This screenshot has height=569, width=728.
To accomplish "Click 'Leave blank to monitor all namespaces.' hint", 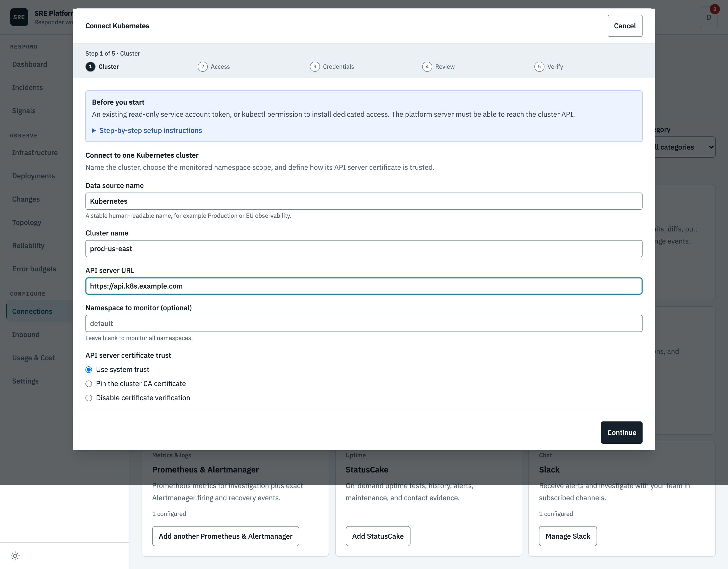I will tap(139, 338).
